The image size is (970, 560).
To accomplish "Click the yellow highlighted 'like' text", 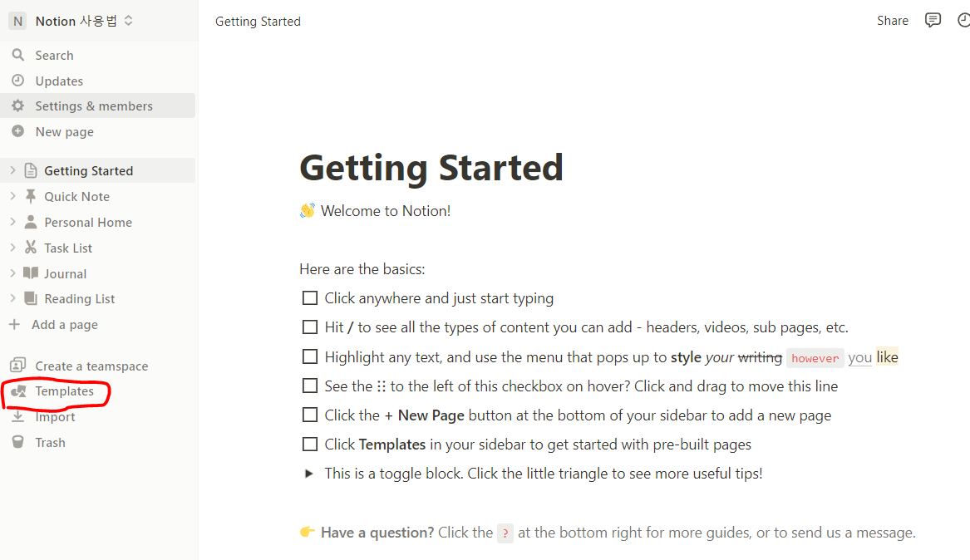I will [887, 356].
